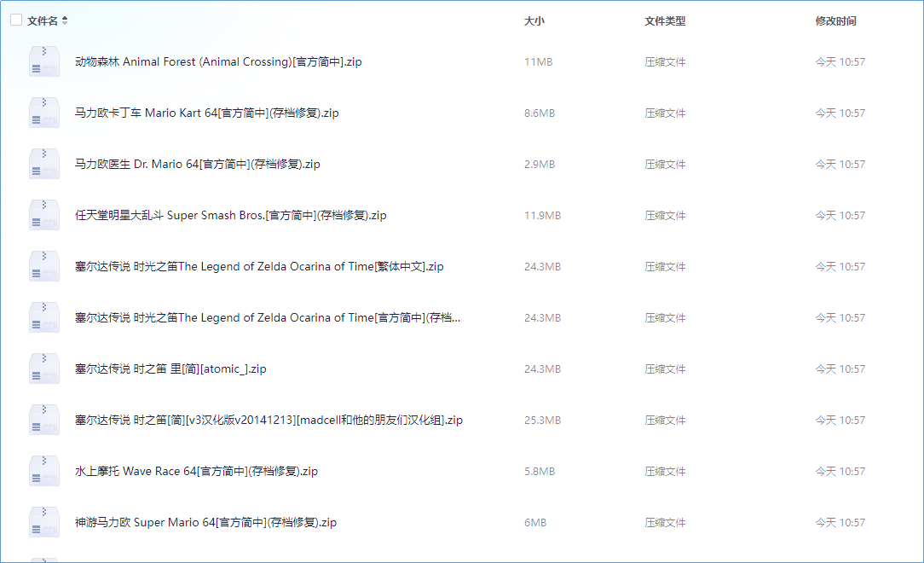Open 水上摩托 Wave Race 64[官方简中](存档修复).zip
The image size is (924, 563).
tap(196, 472)
